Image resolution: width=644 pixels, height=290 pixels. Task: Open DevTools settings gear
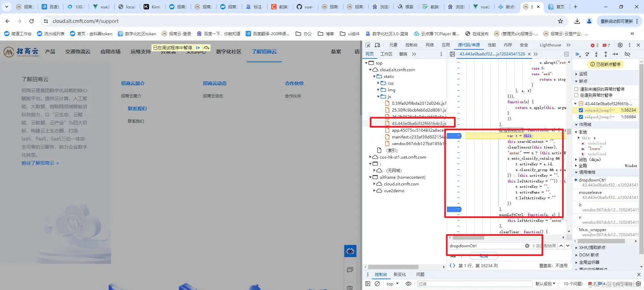click(x=620, y=45)
